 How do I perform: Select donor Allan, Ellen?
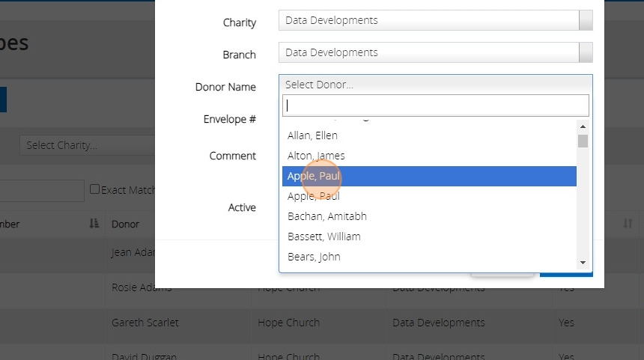pyautogui.click(x=429, y=135)
